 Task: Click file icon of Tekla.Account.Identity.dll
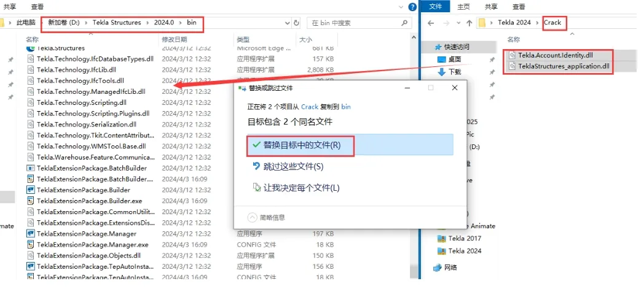512,55
